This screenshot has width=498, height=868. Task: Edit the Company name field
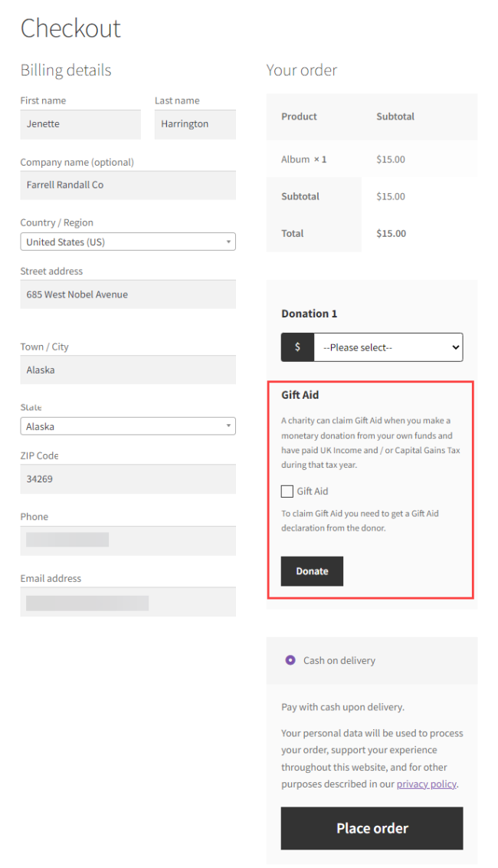tap(128, 186)
